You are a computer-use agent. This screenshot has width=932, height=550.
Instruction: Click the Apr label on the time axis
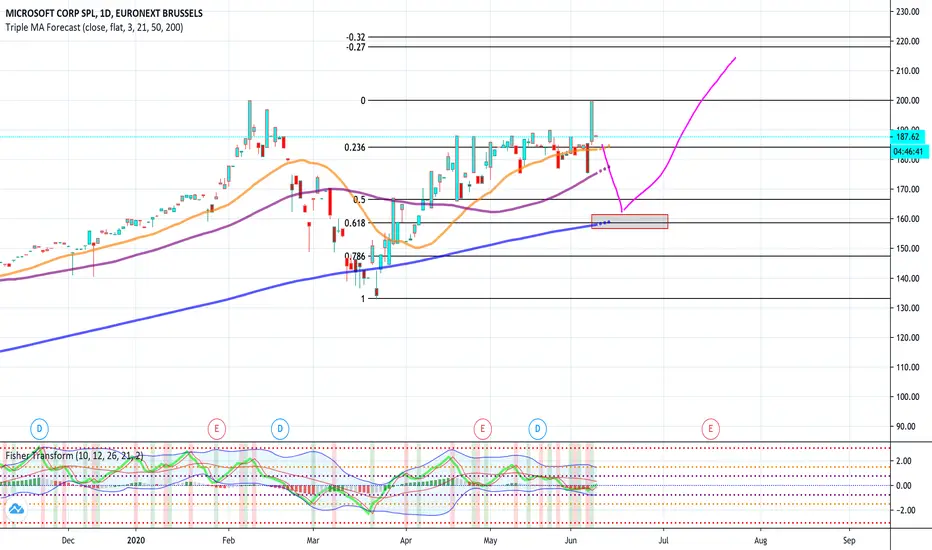pyautogui.click(x=406, y=540)
